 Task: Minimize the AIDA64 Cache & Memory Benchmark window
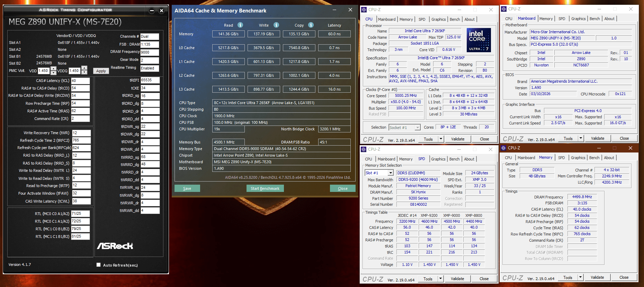point(334,10)
